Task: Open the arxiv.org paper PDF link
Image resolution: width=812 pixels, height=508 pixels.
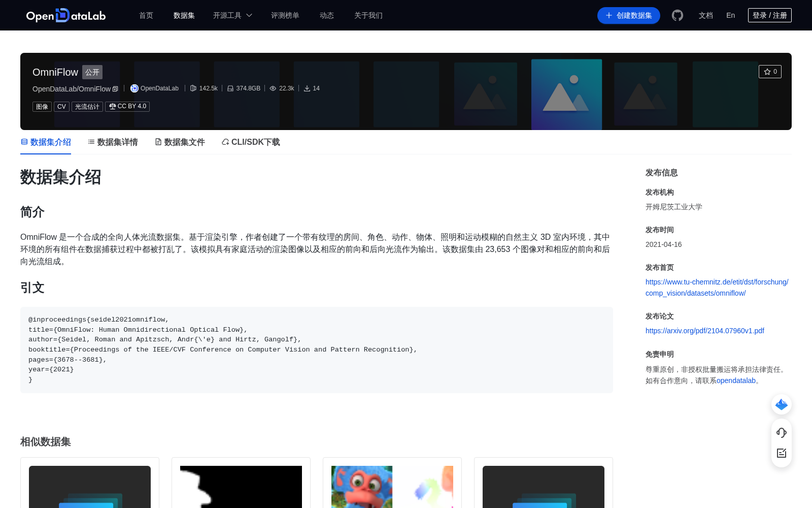Action: tap(705, 331)
